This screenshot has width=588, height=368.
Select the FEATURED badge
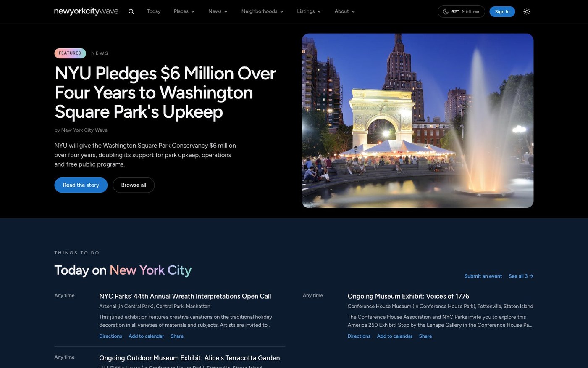click(70, 53)
